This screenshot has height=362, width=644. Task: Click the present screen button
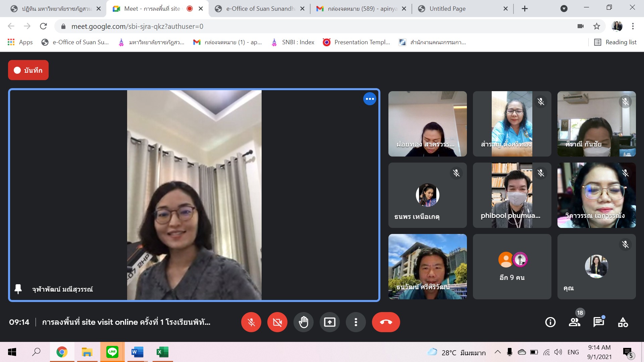click(329, 322)
